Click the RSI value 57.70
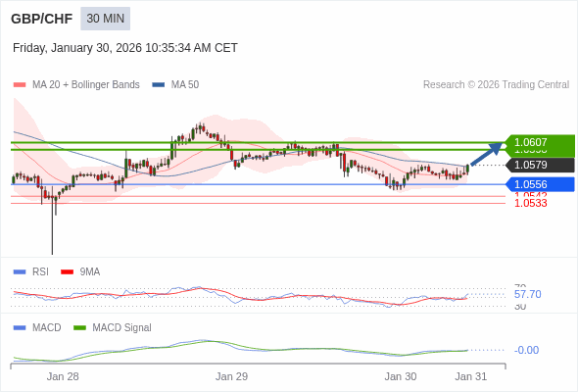 527,294
